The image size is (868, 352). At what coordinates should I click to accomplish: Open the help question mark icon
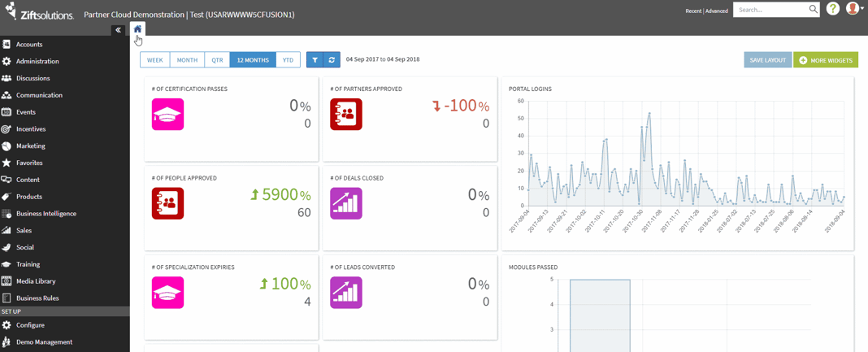point(833,9)
